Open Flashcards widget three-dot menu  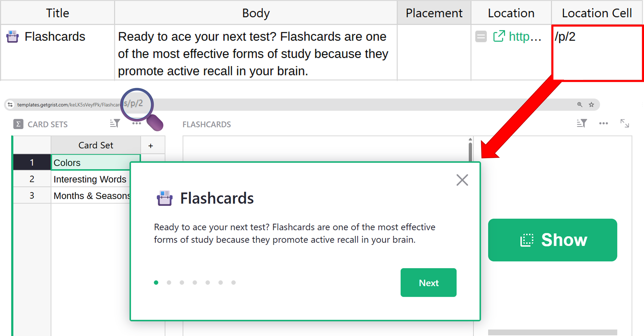tap(603, 124)
